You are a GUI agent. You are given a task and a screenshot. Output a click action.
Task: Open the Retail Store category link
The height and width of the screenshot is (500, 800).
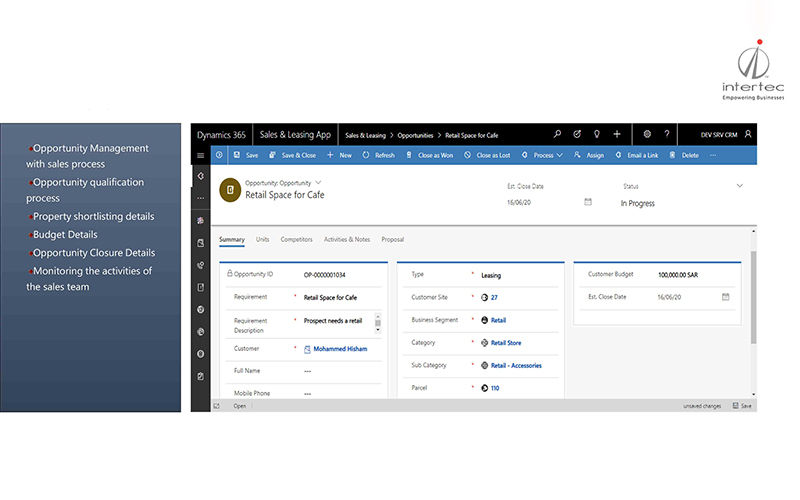pos(506,343)
